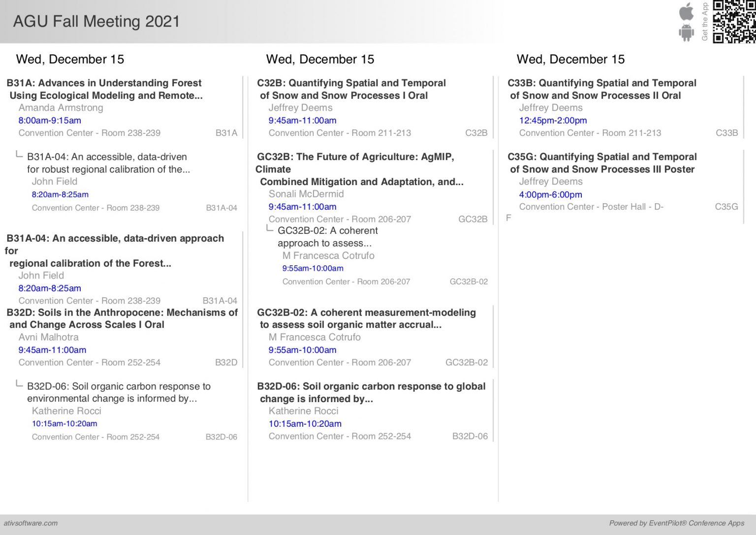Click the nested-item bracket before "B32D-06: Soil organic carbon response to"
This screenshot has width=756, height=535.
point(19,383)
